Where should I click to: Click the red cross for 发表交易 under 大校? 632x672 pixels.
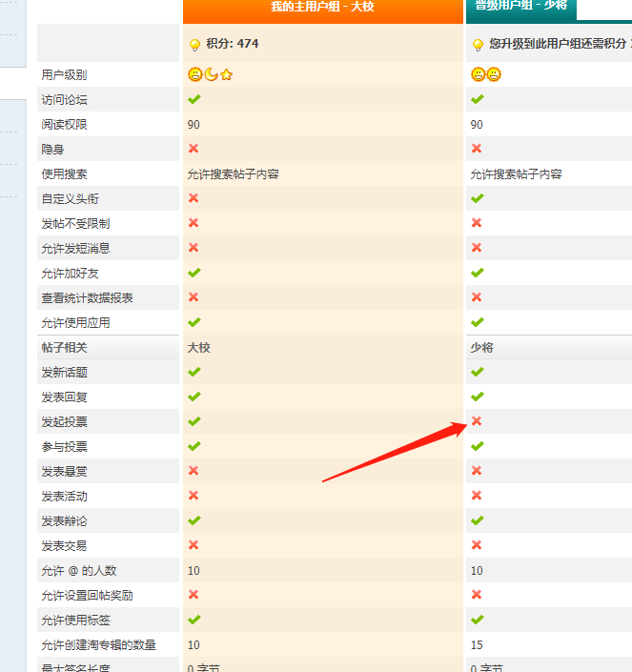[194, 545]
